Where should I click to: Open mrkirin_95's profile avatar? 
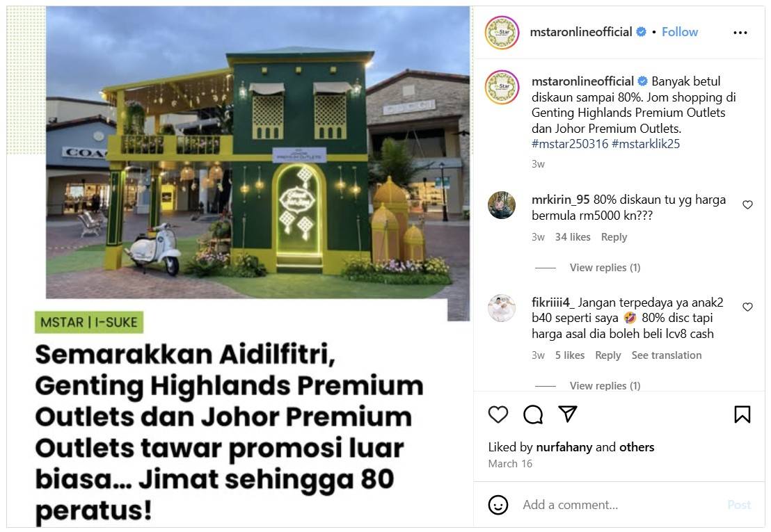coord(502,205)
